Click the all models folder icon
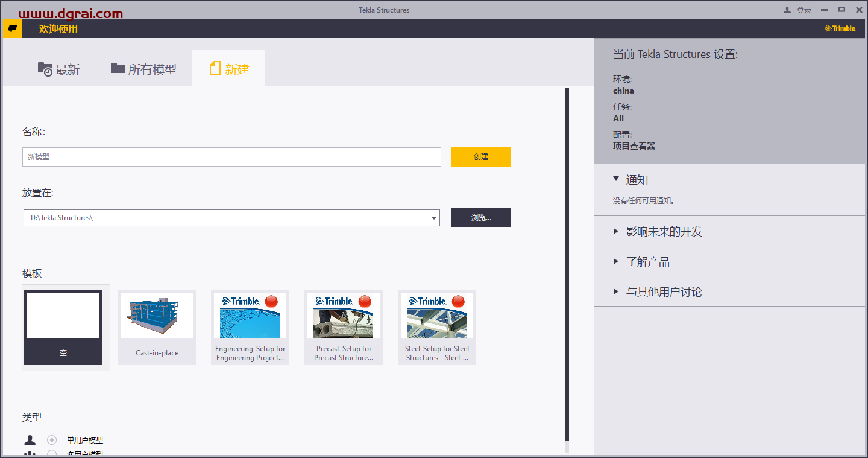 pyautogui.click(x=118, y=68)
